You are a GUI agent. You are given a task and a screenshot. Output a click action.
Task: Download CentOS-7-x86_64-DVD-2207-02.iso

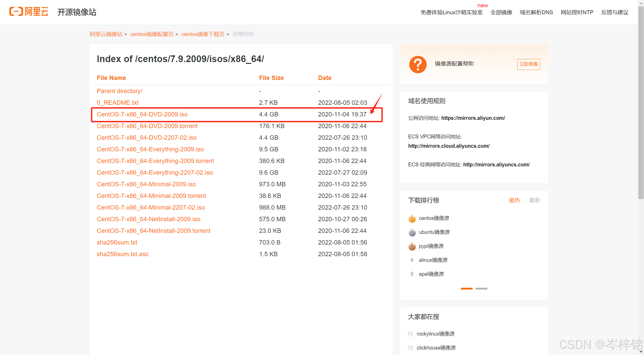tap(147, 138)
